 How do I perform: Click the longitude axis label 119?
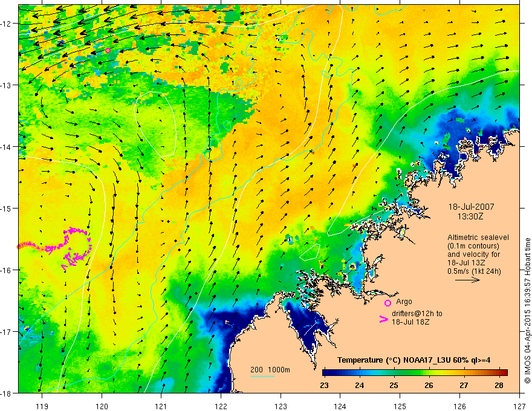pyautogui.click(x=42, y=406)
